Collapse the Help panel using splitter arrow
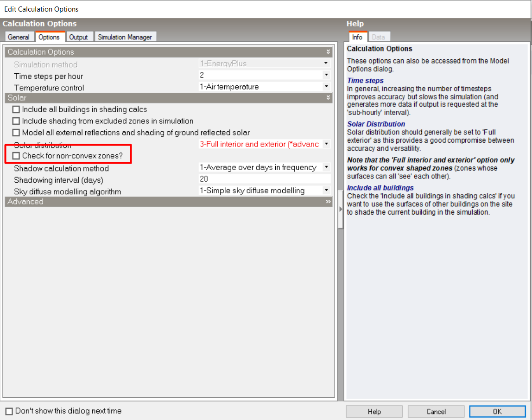Viewport: 532px width, 420px height. pyautogui.click(x=341, y=209)
